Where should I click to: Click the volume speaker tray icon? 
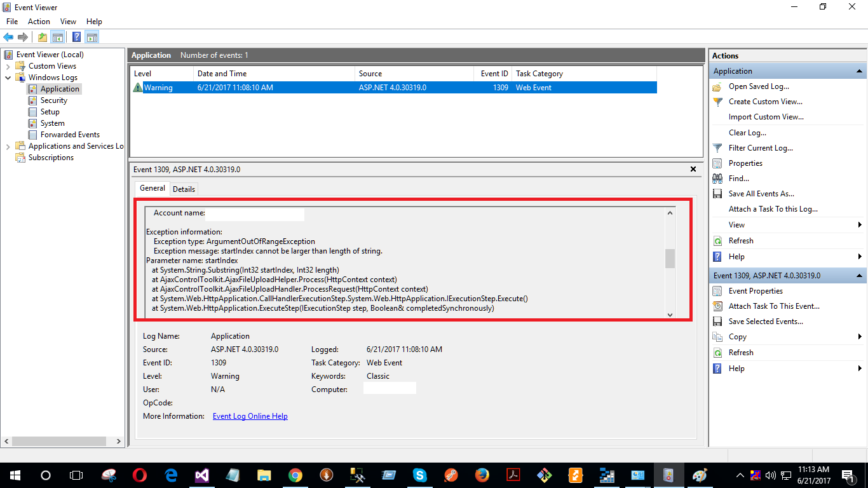click(770, 475)
